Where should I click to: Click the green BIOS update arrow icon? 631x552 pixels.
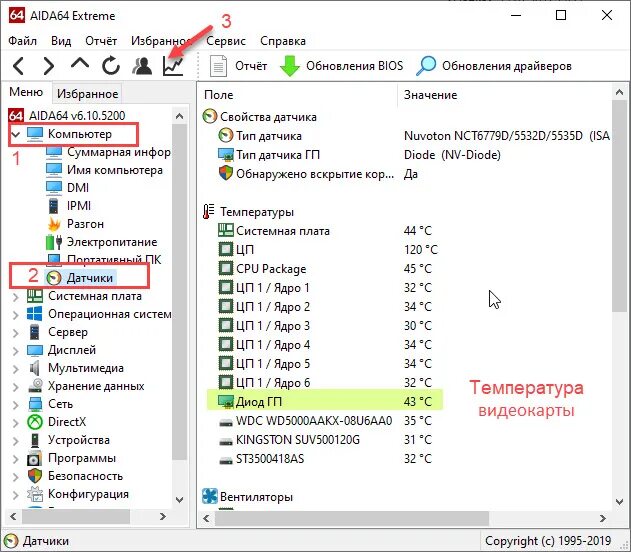tap(290, 66)
